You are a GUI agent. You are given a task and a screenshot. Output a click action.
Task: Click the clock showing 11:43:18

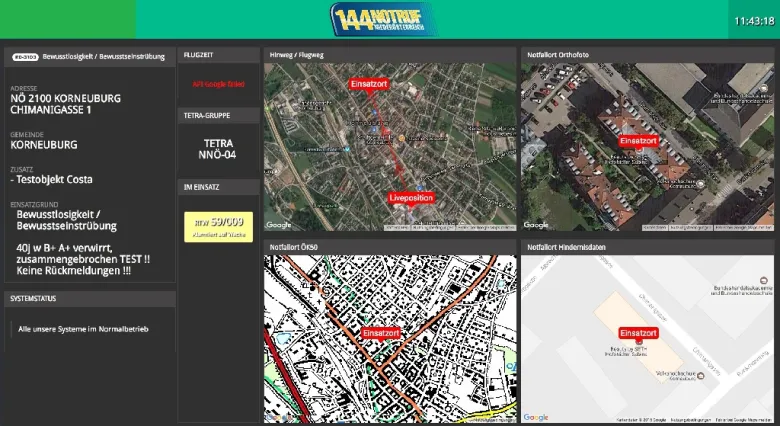coord(754,20)
